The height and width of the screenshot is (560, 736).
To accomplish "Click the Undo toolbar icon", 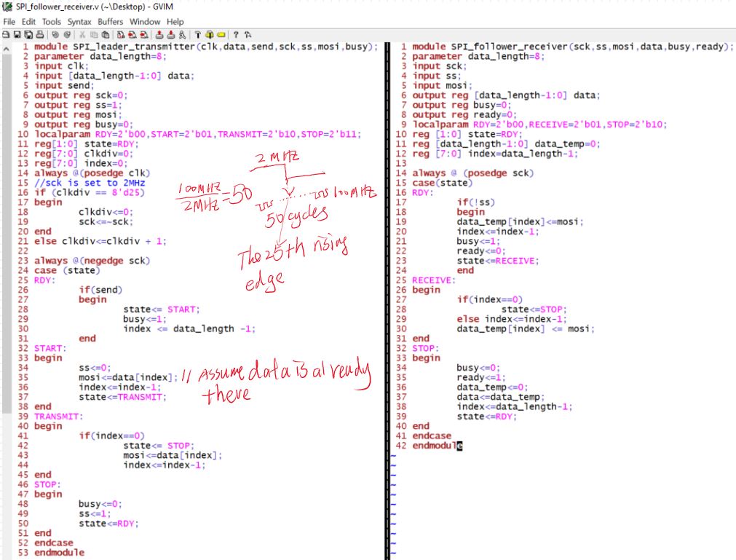I will (x=55, y=35).
